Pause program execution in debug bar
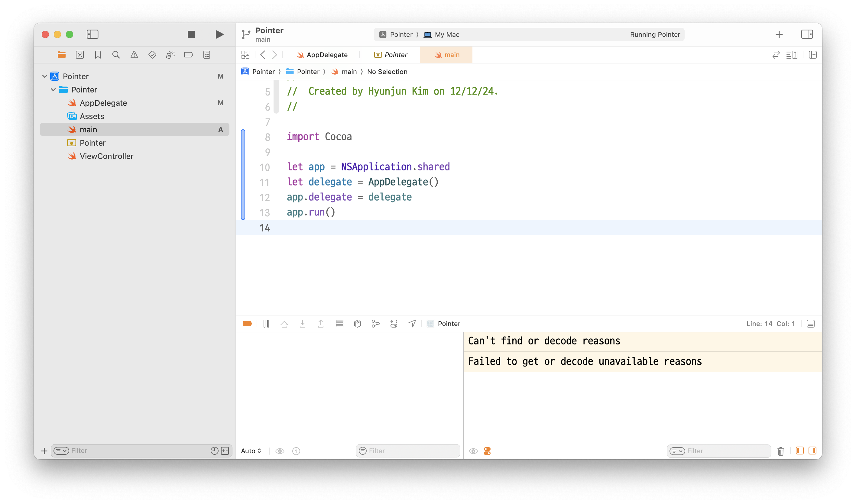 266,324
